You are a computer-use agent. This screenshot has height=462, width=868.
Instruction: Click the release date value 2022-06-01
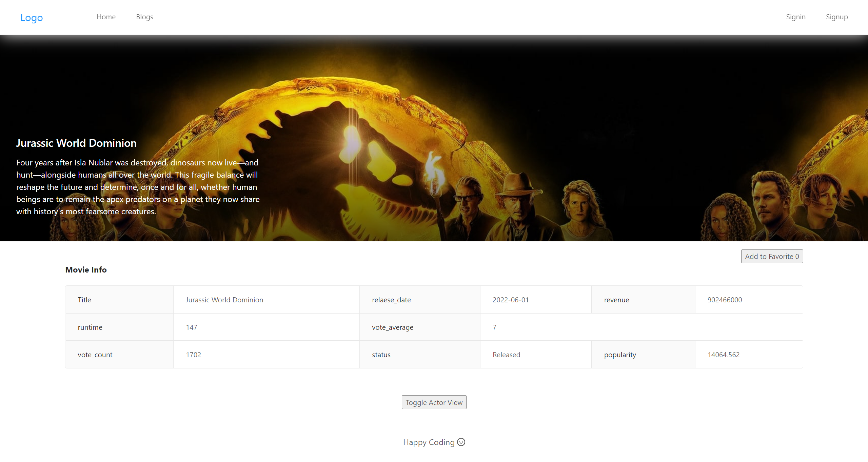click(x=510, y=300)
